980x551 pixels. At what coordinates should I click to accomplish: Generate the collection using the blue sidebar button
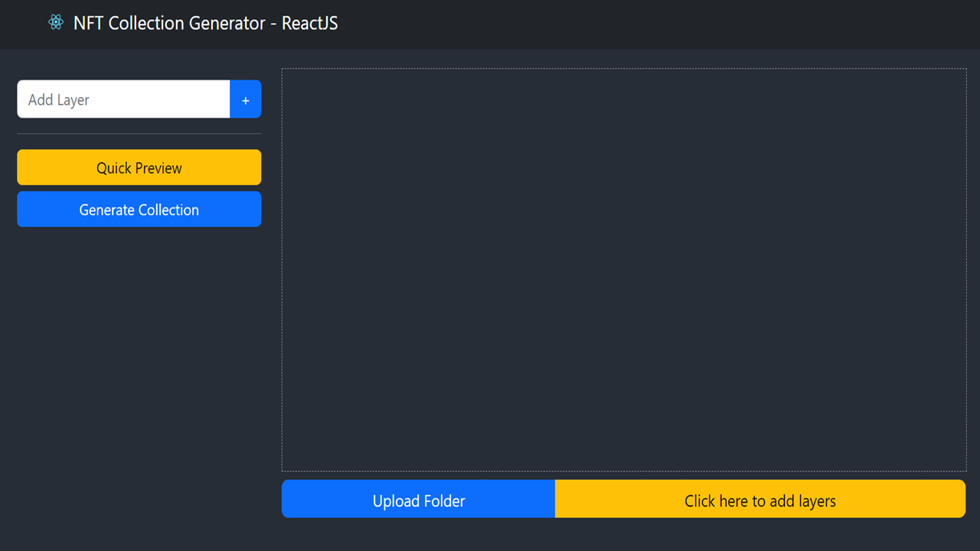pos(139,210)
